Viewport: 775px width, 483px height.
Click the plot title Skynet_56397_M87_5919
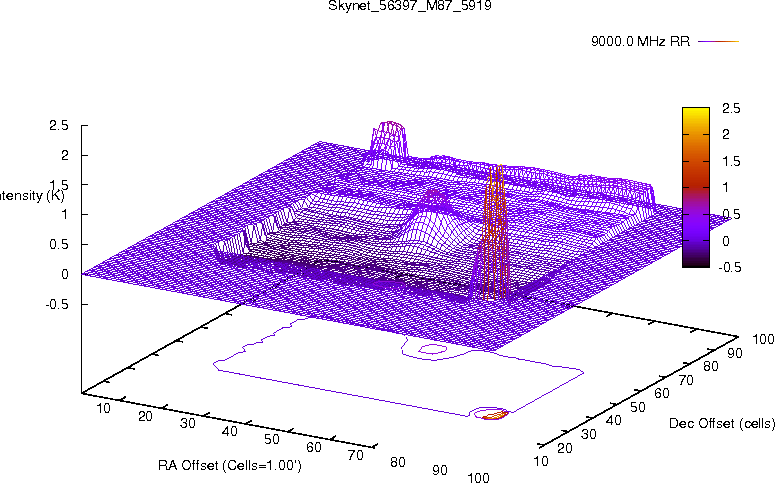[x=410, y=6]
